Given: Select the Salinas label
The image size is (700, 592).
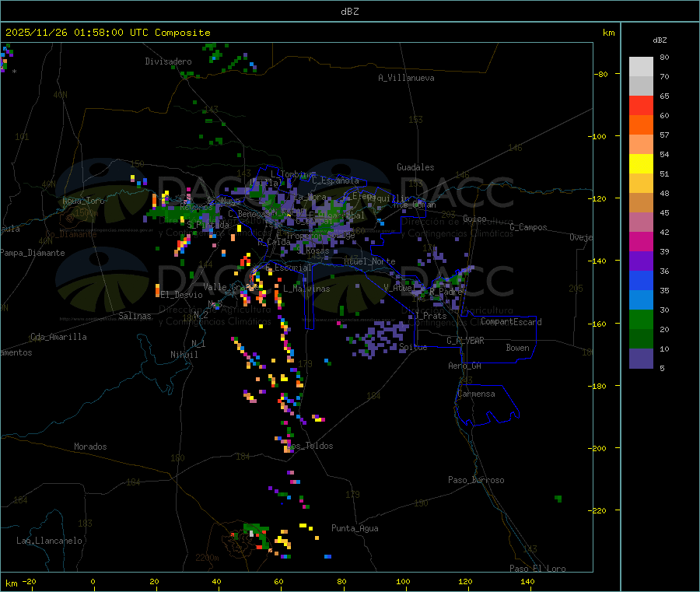Looking at the screenshot, I should click(135, 316).
